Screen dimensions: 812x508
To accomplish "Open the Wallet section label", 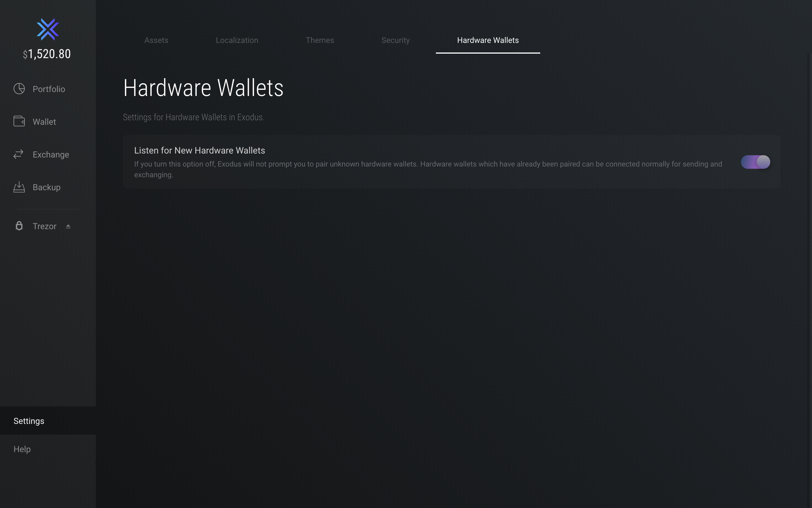I will click(44, 122).
